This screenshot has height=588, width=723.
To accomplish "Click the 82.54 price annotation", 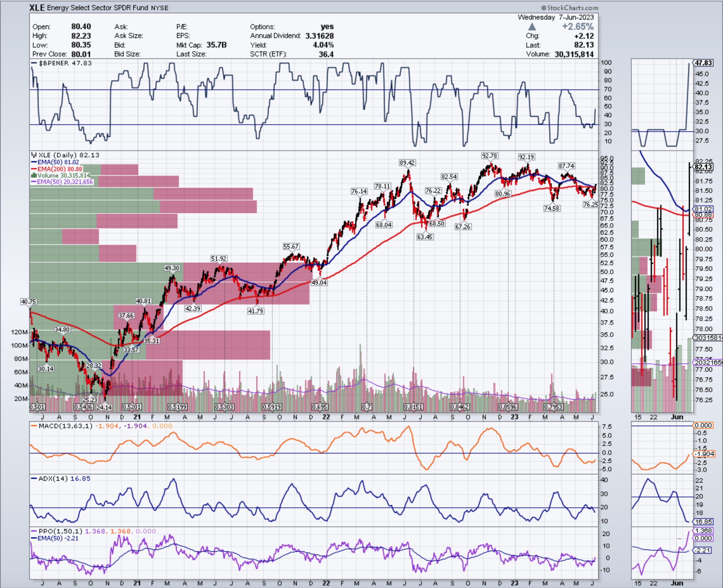I will (x=449, y=177).
